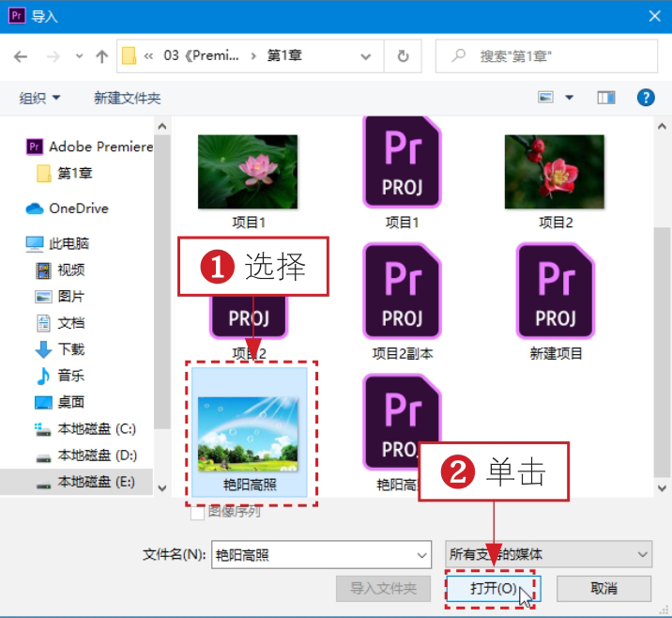Open the 图片 library
This screenshot has width=672, height=618.
[60, 297]
